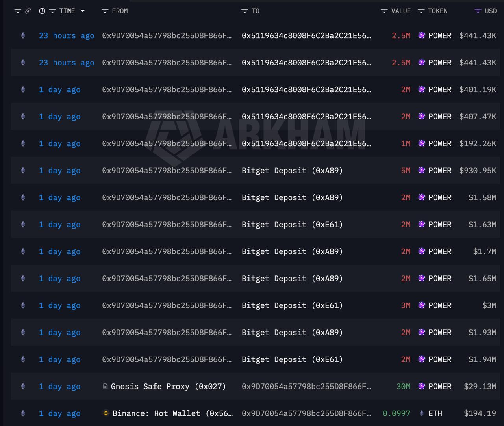This screenshot has width=504, height=426.
Task: Click the USD column header label
Action: pyautogui.click(x=491, y=11)
